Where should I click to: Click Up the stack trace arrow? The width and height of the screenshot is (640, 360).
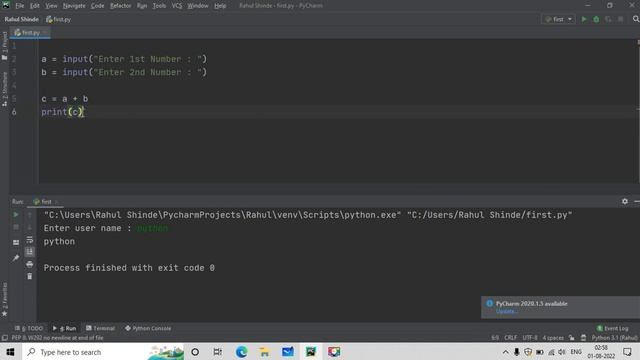(x=29, y=215)
